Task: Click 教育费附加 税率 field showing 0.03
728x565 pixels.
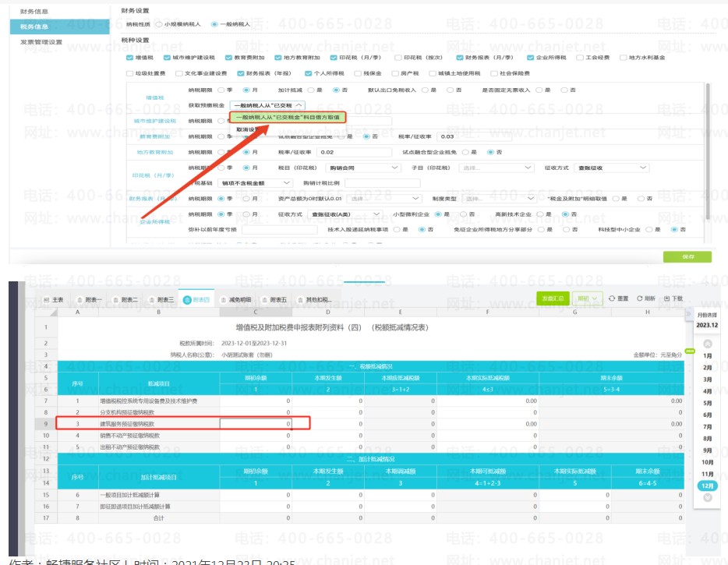Action: click(474, 136)
